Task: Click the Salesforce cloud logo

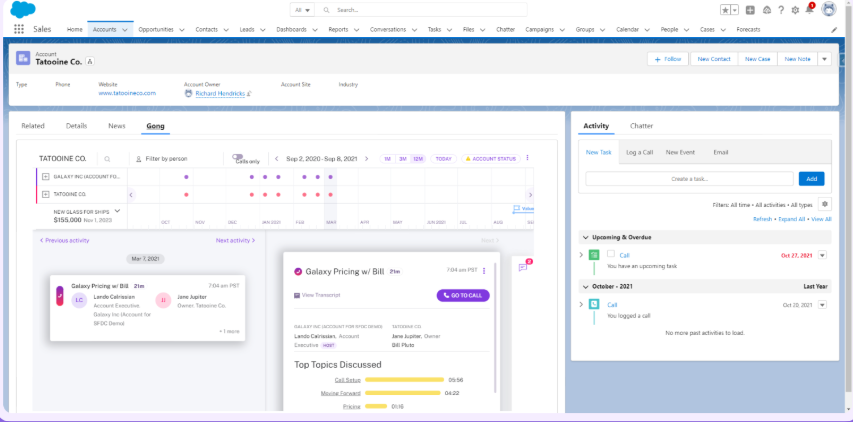Action: coord(23,10)
